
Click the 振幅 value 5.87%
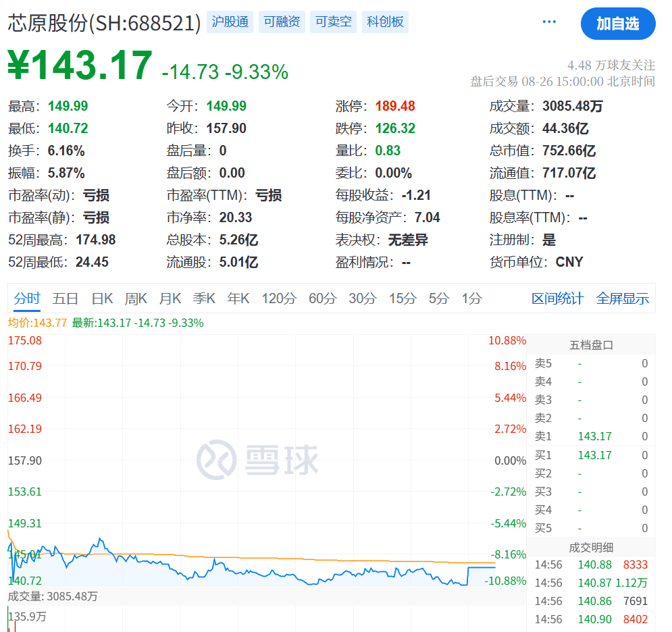tap(66, 173)
